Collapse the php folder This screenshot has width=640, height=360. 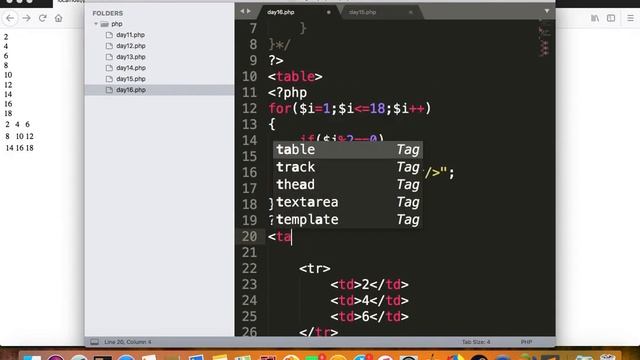pos(96,24)
